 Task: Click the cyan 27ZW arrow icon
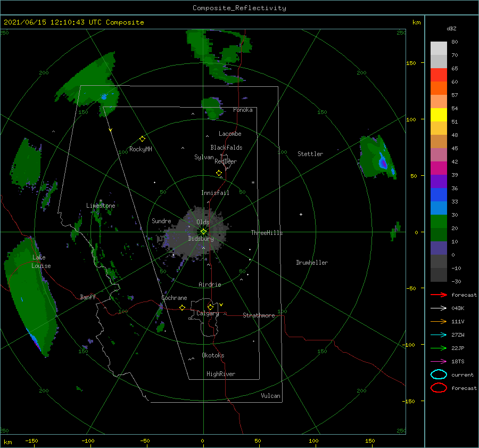[x=439, y=335]
